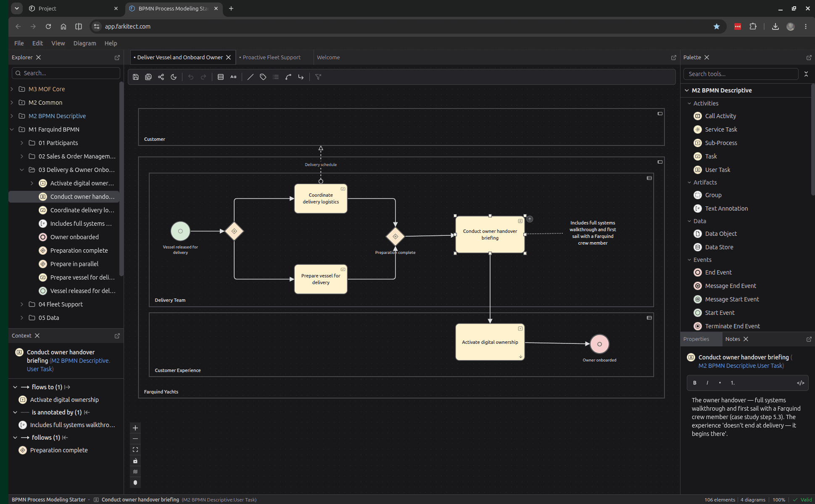Pop out the Context panel
815x504 pixels.
pyautogui.click(x=117, y=336)
